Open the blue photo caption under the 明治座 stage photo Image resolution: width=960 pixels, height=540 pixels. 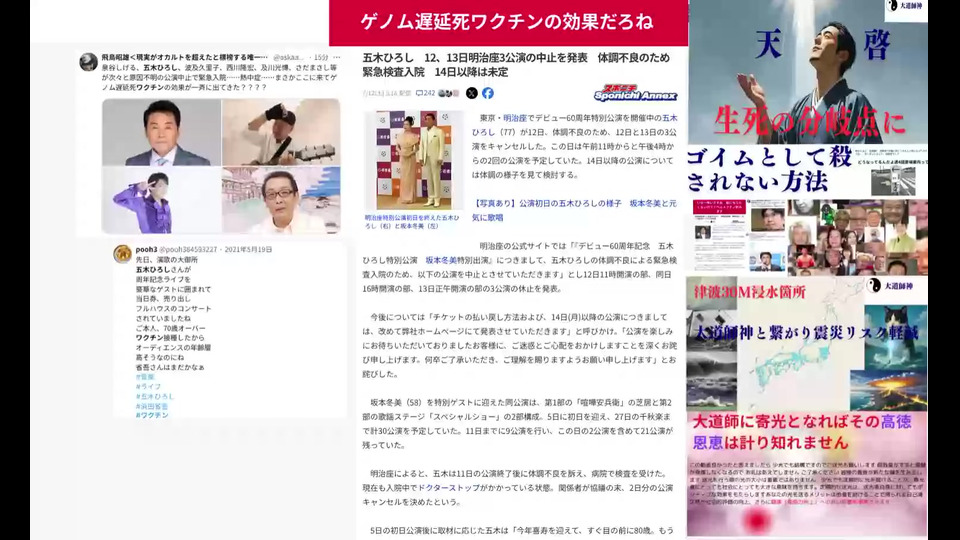(411, 222)
